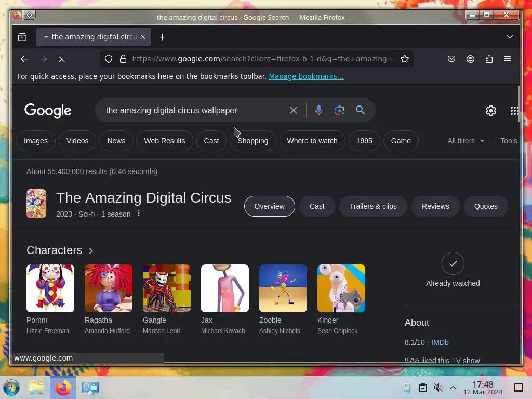This screenshot has height=399, width=532.
Task: Select the Game filter chip
Action: click(401, 141)
